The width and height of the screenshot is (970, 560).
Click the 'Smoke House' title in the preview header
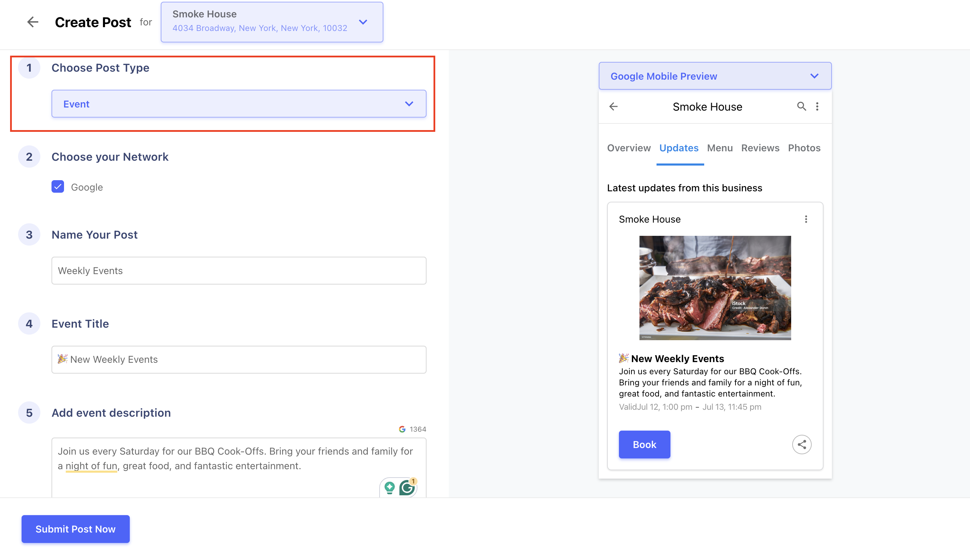[707, 106]
